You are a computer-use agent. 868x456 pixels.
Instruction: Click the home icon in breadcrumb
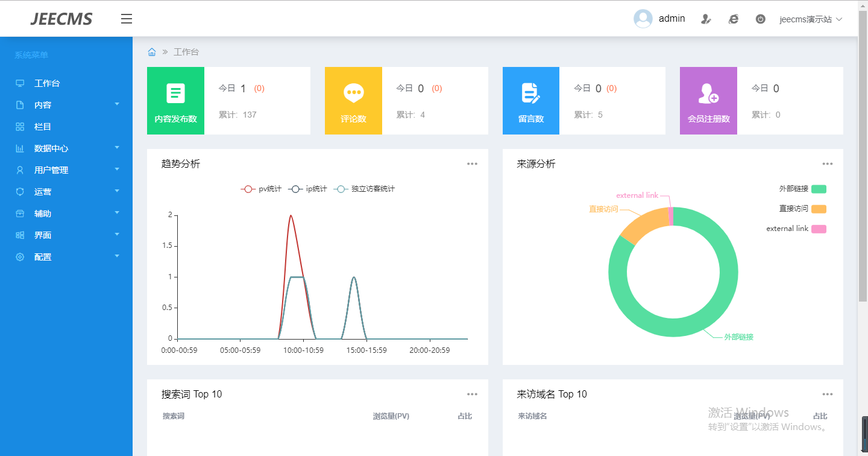(x=152, y=52)
